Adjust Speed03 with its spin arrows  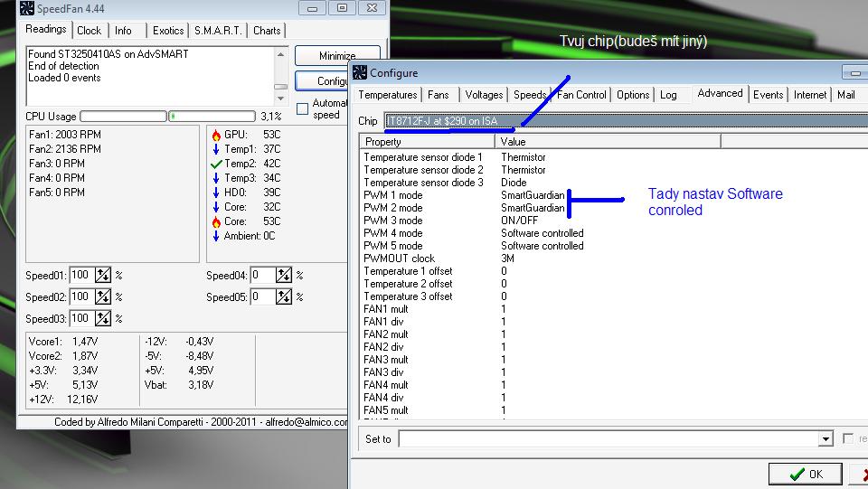(x=103, y=318)
